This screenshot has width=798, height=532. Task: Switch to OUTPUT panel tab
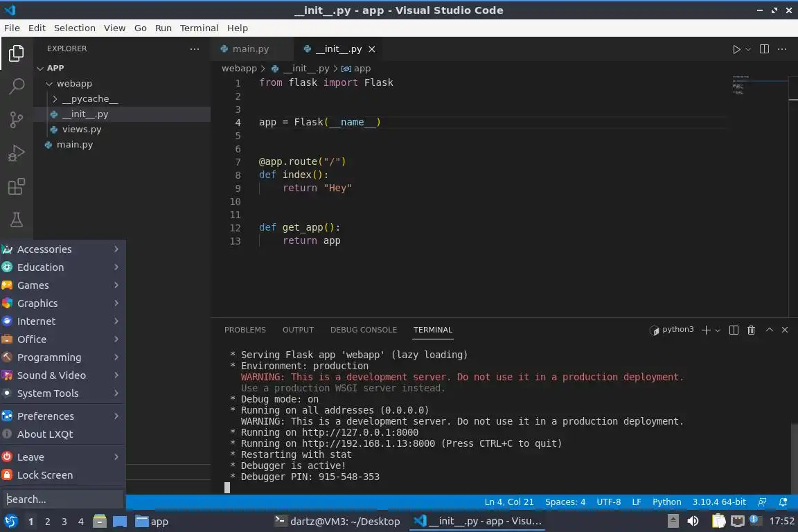click(x=298, y=330)
